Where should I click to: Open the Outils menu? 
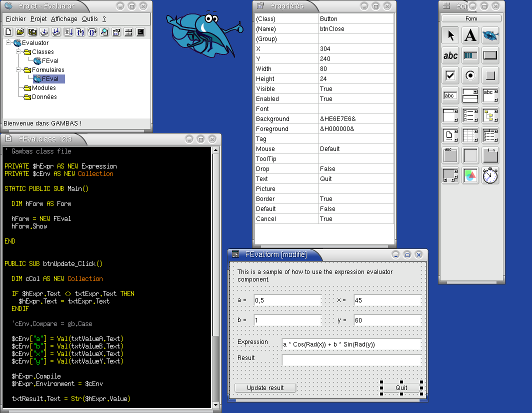pyautogui.click(x=90, y=19)
